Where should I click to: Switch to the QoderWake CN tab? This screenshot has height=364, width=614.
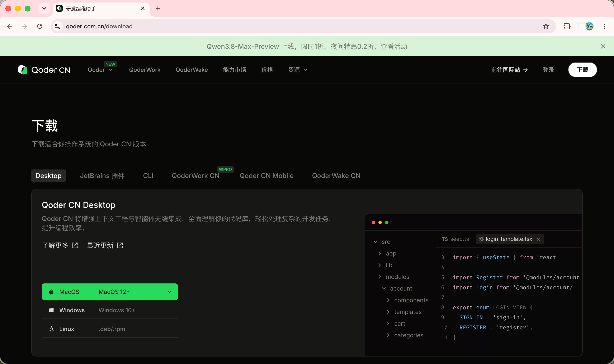[x=336, y=176]
